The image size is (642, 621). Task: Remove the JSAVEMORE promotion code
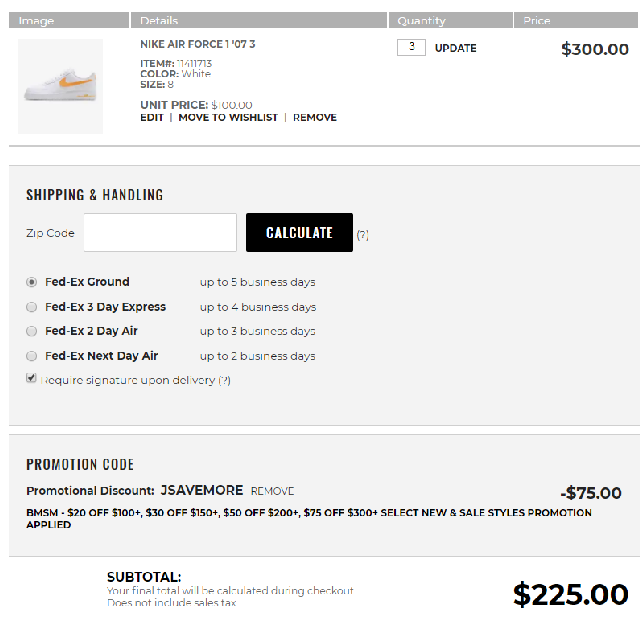click(272, 492)
